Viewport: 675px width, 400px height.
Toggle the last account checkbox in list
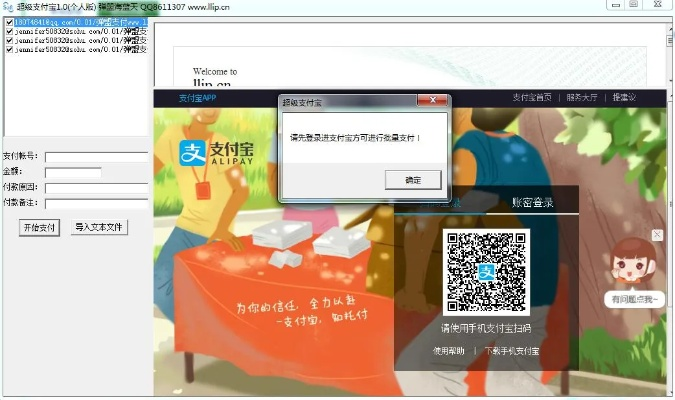click(10, 48)
